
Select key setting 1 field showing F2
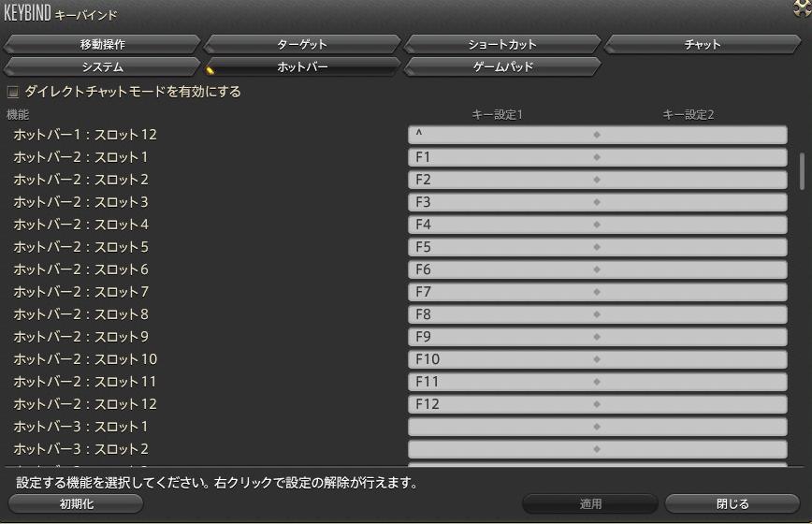point(502,180)
